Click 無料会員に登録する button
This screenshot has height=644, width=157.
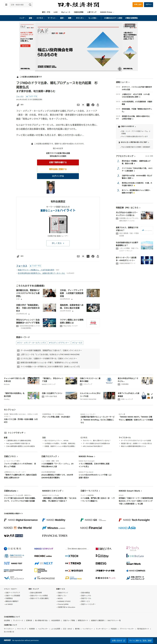click(x=58, y=169)
